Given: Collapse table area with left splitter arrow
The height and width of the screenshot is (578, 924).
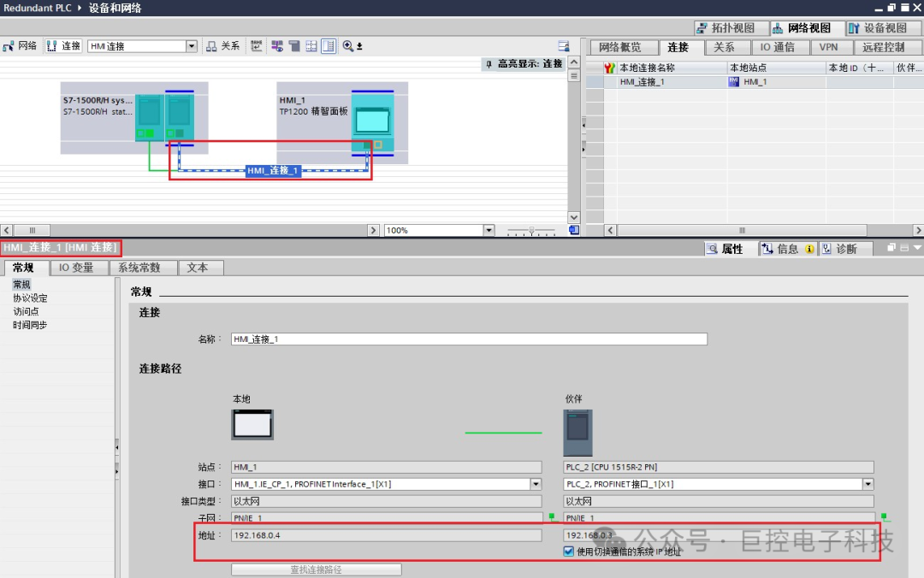Looking at the screenshot, I should [583, 124].
